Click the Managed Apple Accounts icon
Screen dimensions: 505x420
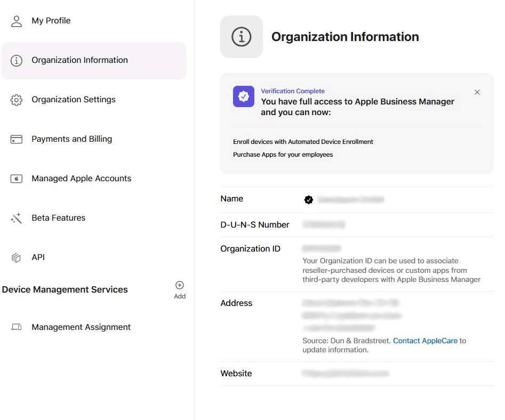(x=17, y=179)
